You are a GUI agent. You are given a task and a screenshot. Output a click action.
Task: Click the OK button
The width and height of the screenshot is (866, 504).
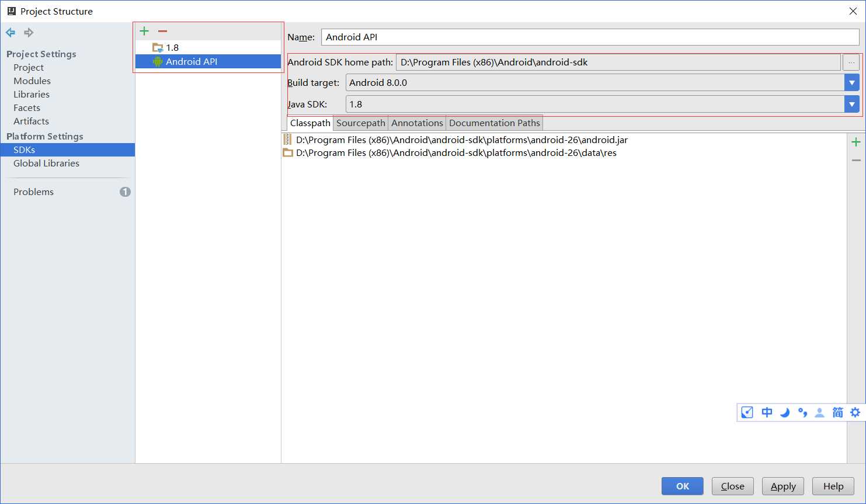click(682, 486)
